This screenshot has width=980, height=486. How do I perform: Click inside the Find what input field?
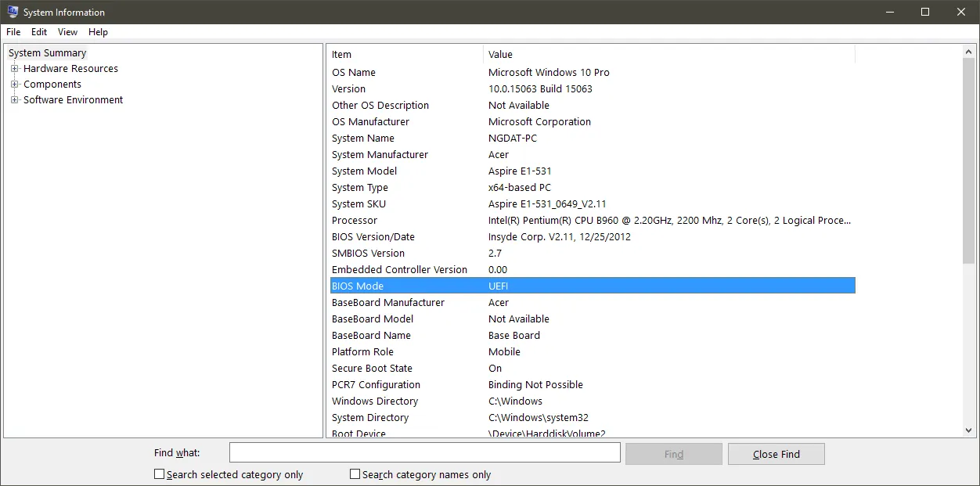423,452
